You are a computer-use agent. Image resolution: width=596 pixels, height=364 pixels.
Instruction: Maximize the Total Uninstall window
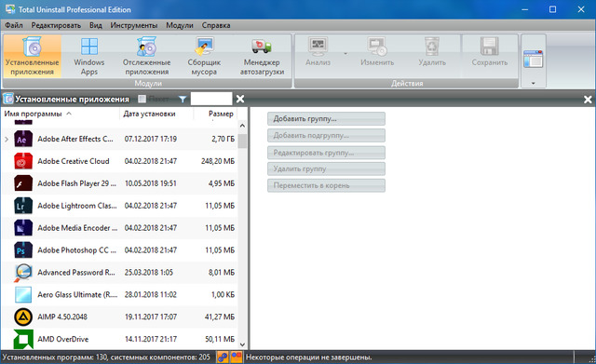pyautogui.click(x=552, y=9)
